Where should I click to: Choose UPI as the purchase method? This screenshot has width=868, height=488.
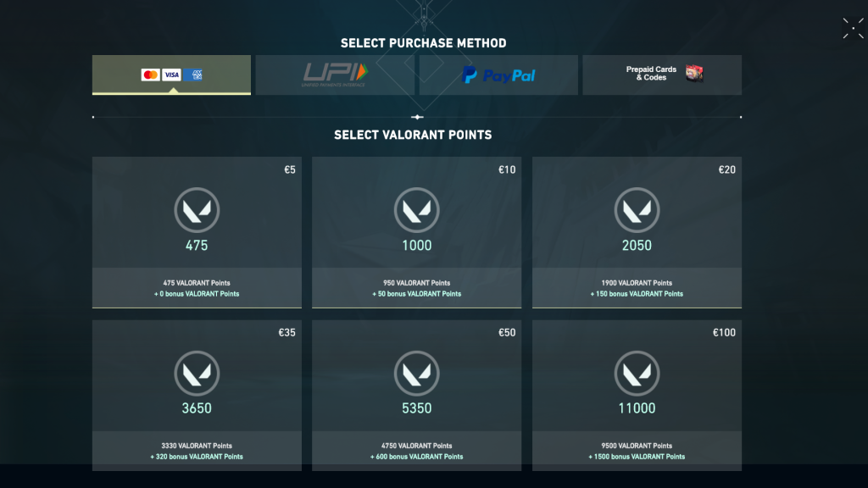(335, 75)
